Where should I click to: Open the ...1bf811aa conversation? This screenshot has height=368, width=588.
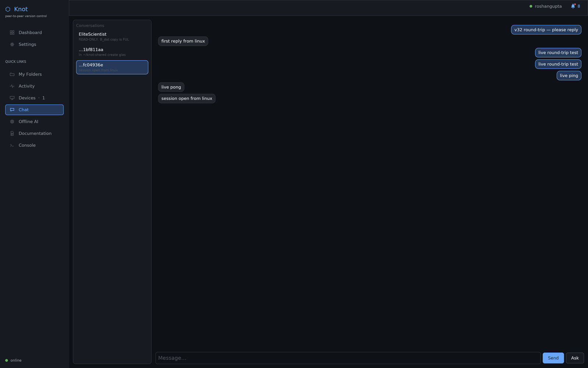pos(112,52)
